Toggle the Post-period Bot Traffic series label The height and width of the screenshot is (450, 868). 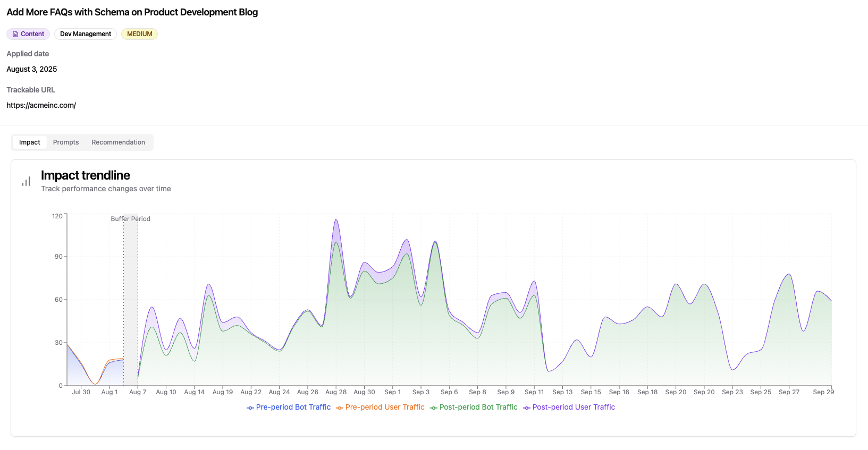coord(478,407)
